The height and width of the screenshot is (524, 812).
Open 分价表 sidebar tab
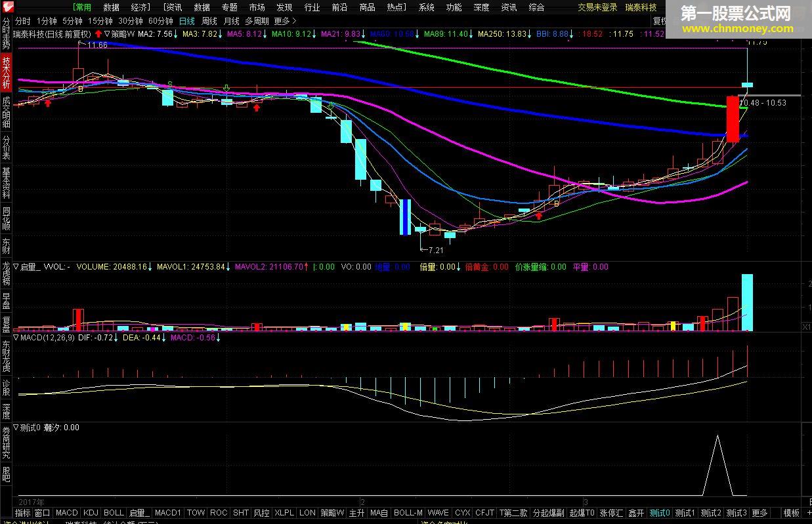6,148
